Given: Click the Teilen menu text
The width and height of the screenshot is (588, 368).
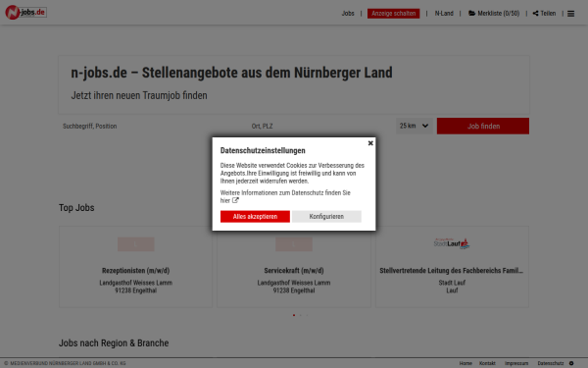Looking at the screenshot, I should pos(548,14).
